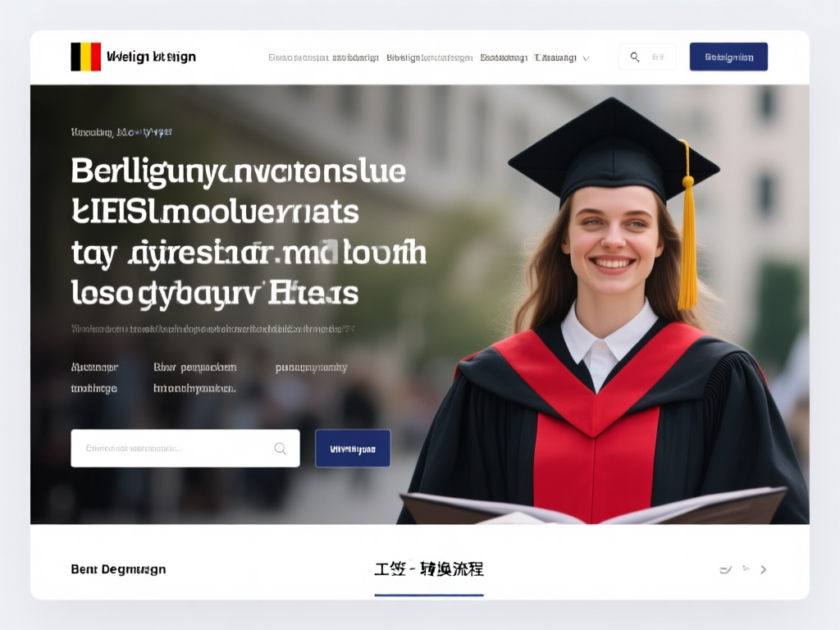This screenshot has height=630, width=840.
Task: Click the dark blue button in the header
Action: coord(728,57)
